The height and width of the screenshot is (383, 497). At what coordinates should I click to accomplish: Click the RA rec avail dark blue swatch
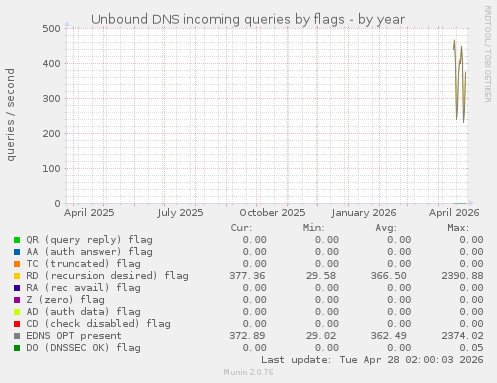click(x=17, y=288)
